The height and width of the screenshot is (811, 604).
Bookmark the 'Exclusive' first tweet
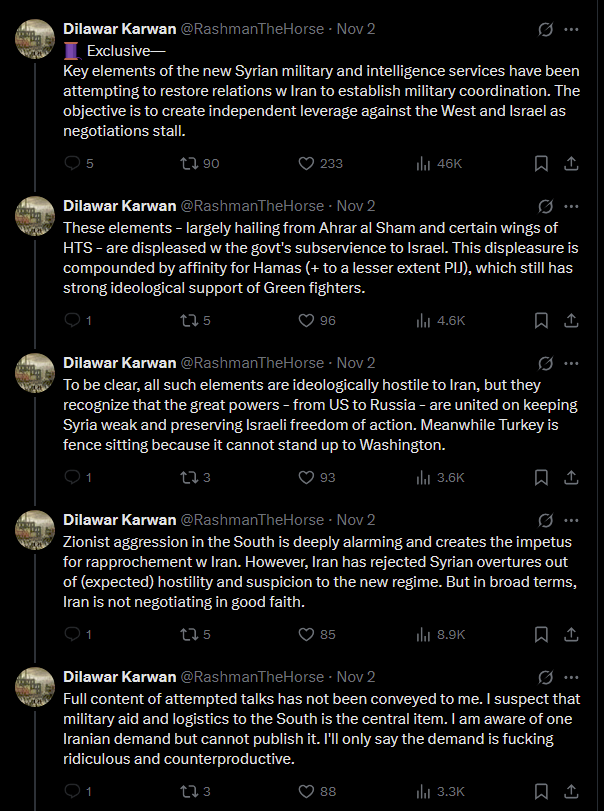[x=541, y=164]
